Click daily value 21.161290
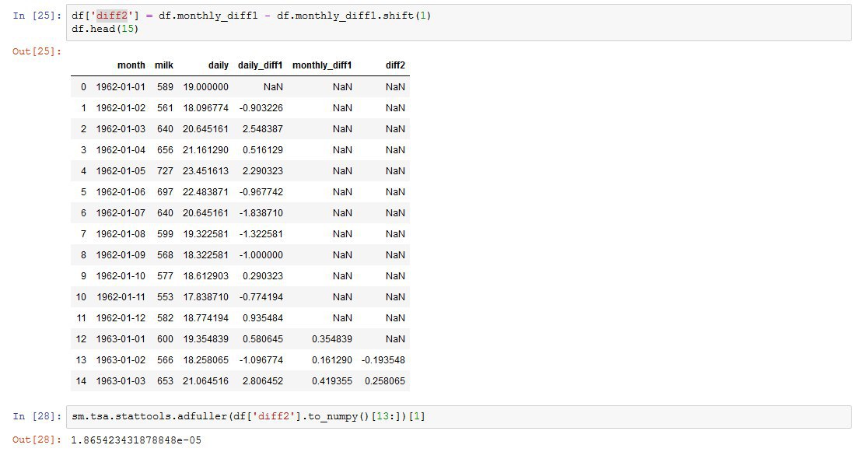The height and width of the screenshot is (452, 868). click(x=206, y=150)
